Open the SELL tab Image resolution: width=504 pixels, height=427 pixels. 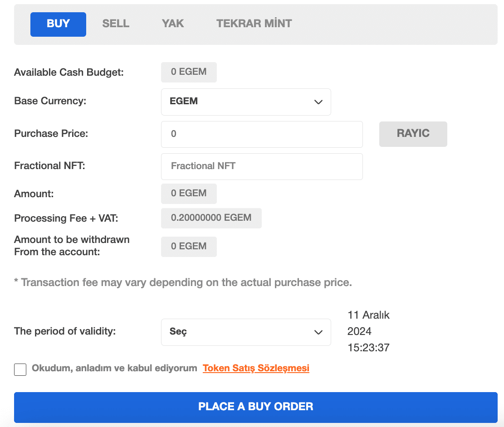click(116, 24)
